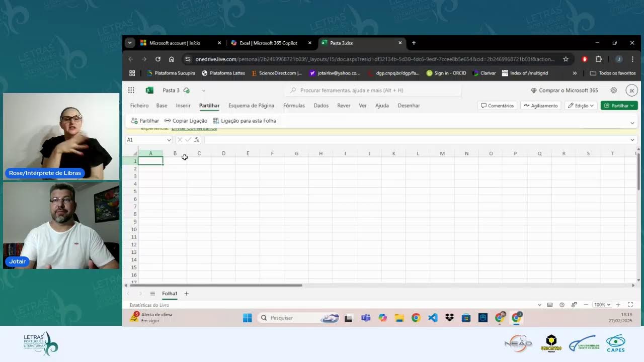Open Chrome extensions puzzle icon
This screenshot has height=362, width=644.
tap(599, 59)
